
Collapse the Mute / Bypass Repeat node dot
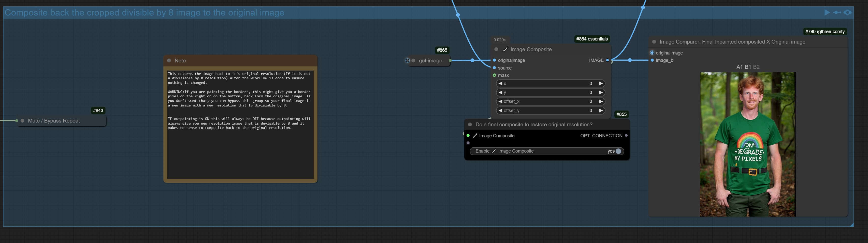pos(23,121)
